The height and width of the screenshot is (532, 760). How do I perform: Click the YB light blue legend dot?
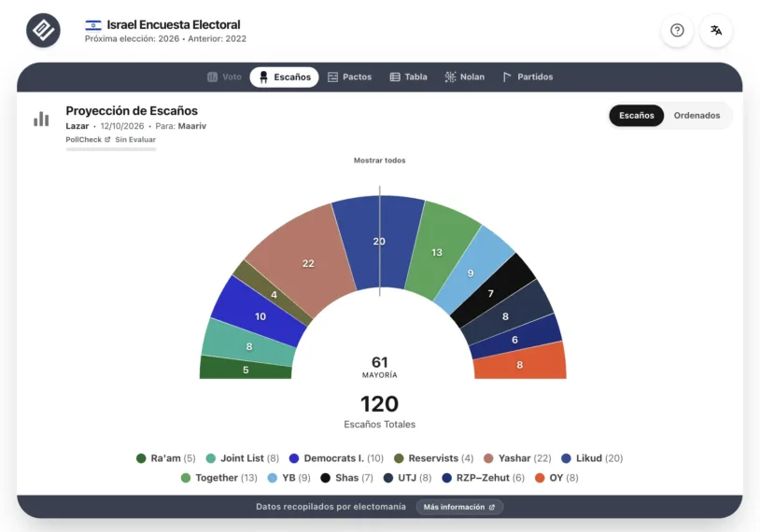273,478
